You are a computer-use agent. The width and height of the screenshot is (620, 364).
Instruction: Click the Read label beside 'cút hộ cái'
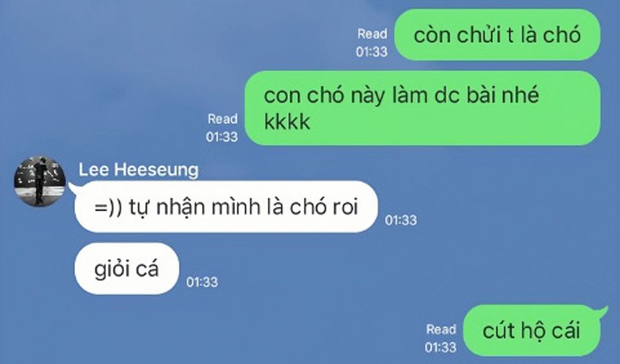(x=441, y=329)
